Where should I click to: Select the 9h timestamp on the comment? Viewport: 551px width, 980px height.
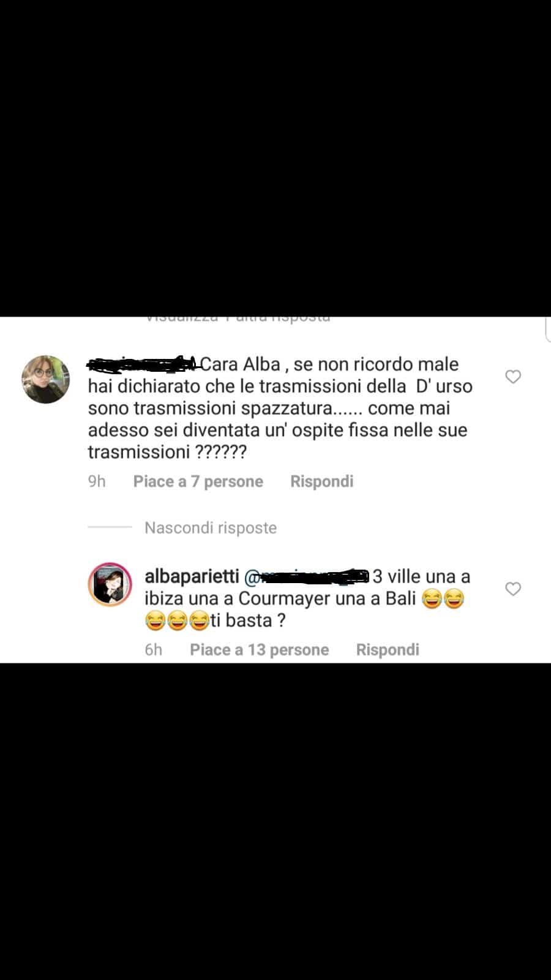pos(97,481)
